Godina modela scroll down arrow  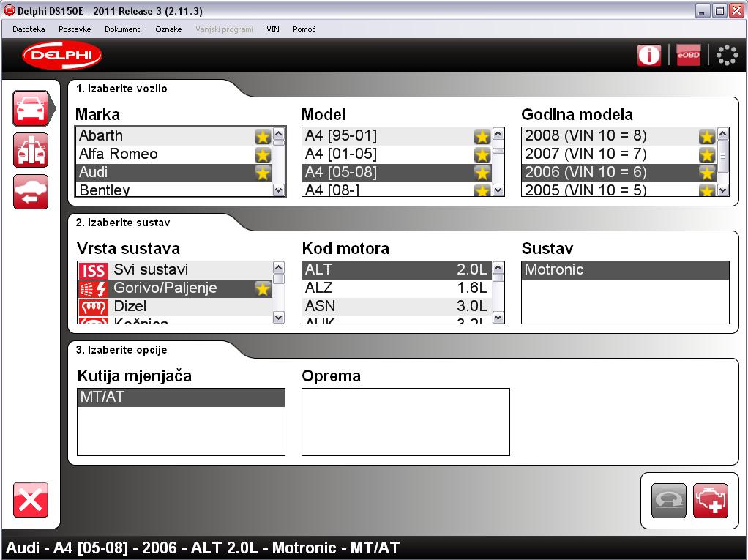click(722, 190)
